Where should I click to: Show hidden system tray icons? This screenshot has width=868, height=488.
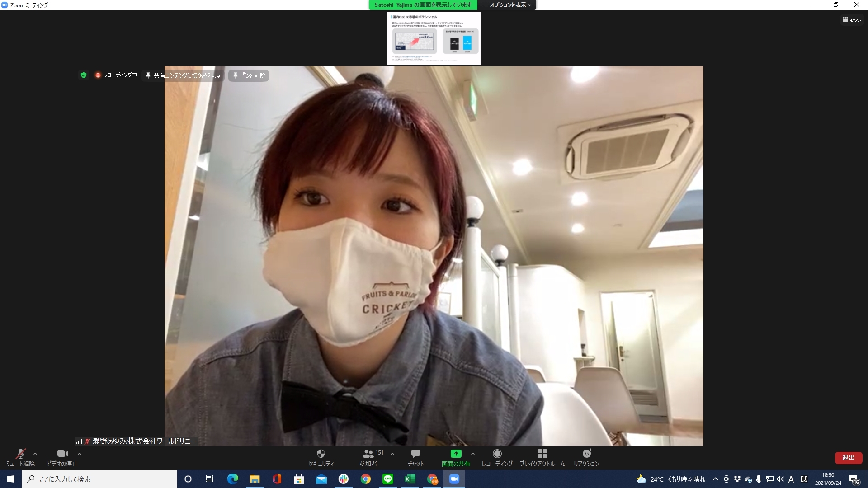click(x=715, y=479)
